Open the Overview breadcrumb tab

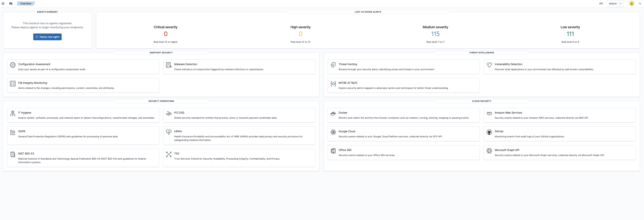tap(26, 4)
